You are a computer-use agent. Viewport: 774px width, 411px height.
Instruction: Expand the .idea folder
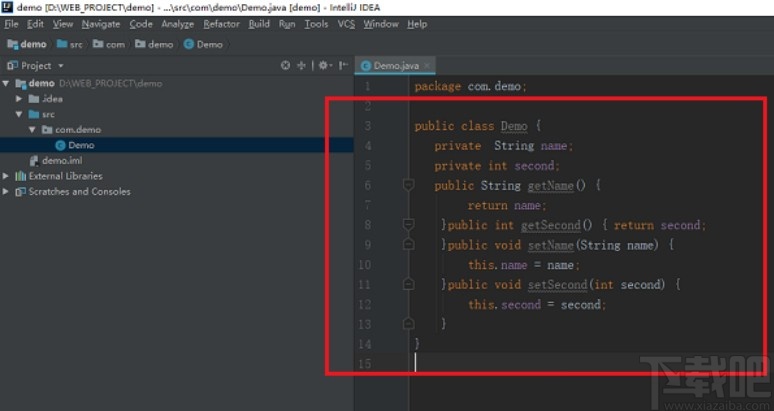(19, 99)
